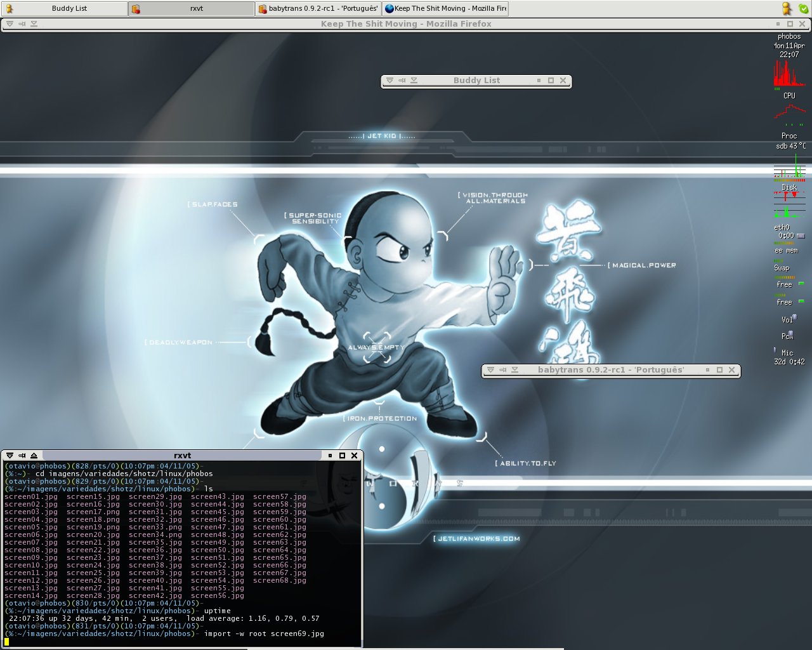Switch to Mozilla Firefox in the taskbar
Viewport: 812px width, 650px height.
[x=445, y=8]
